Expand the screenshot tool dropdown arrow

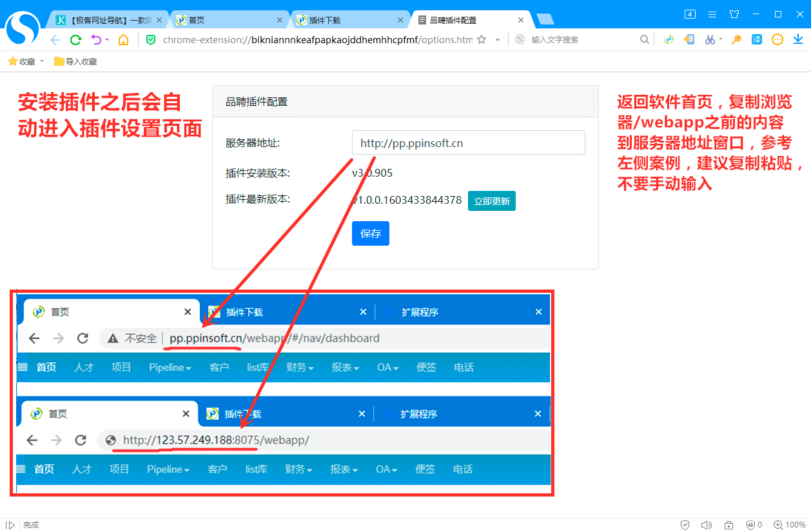pos(720,39)
